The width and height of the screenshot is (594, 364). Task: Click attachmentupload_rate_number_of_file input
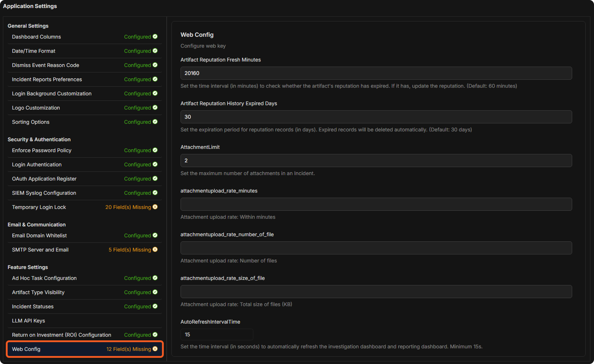tap(376, 248)
